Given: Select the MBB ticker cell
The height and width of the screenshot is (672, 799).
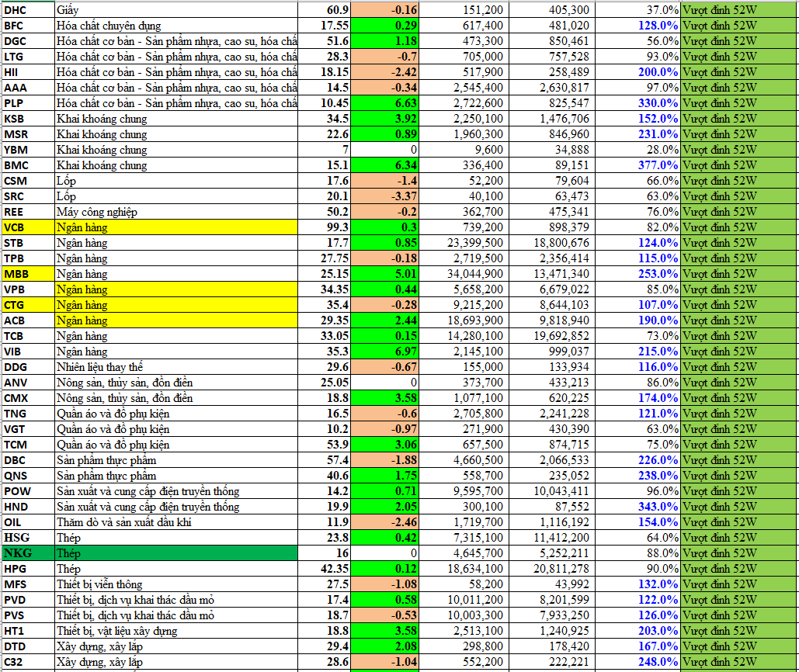Looking at the screenshot, I should tap(27, 274).
